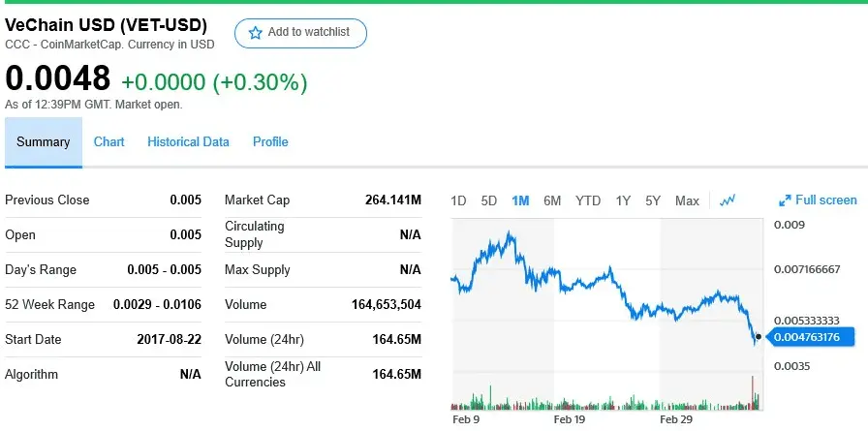The height and width of the screenshot is (431, 868).
Task: Show the 1Y chart range
Action: pos(623,200)
